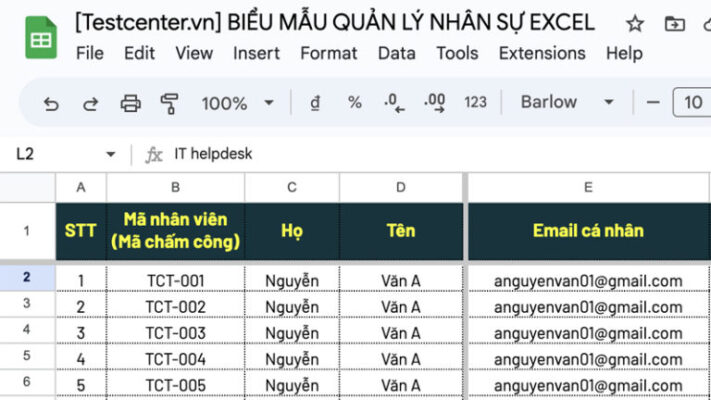Image resolution: width=711 pixels, height=400 pixels.
Task: Undo the last action
Action: tap(51, 102)
